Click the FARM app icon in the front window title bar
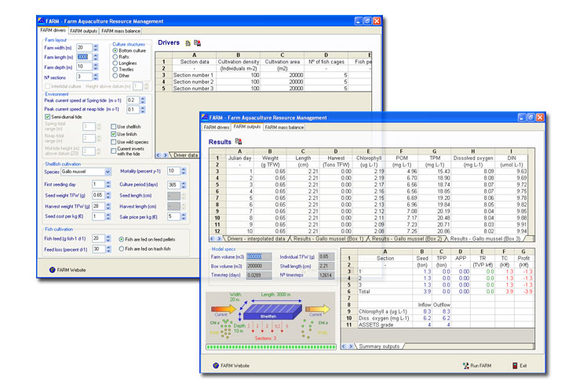Screen dimensions: 565x392 click(x=205, y=118)
